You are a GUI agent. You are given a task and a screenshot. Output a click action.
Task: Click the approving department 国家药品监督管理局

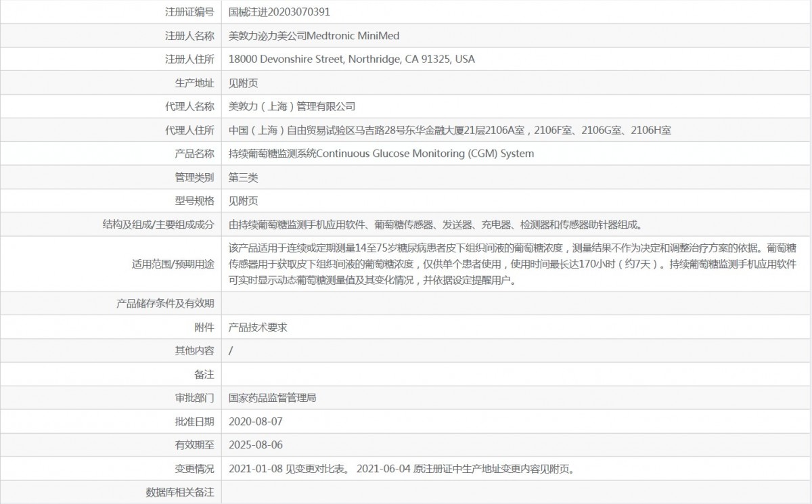pyautogui.click(x=272, y=398)
